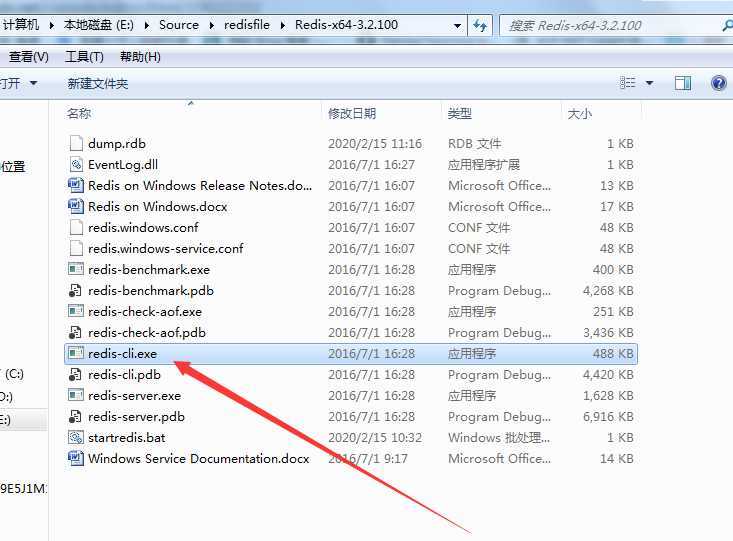Select the file name EventLog.dll
This screenshot has height=541, width=733.
[x=122, y=164]
